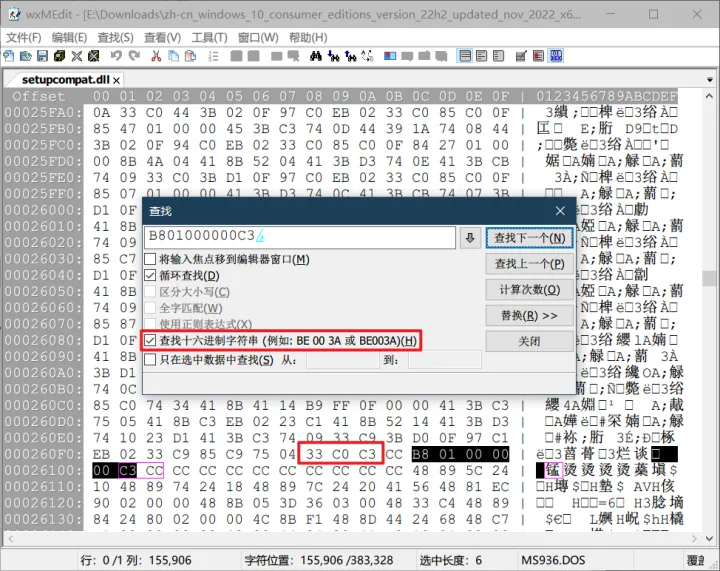The width and height of the screenshot is (720, 571).
Task: Open the 查找(S) menu
Action: 115,38
